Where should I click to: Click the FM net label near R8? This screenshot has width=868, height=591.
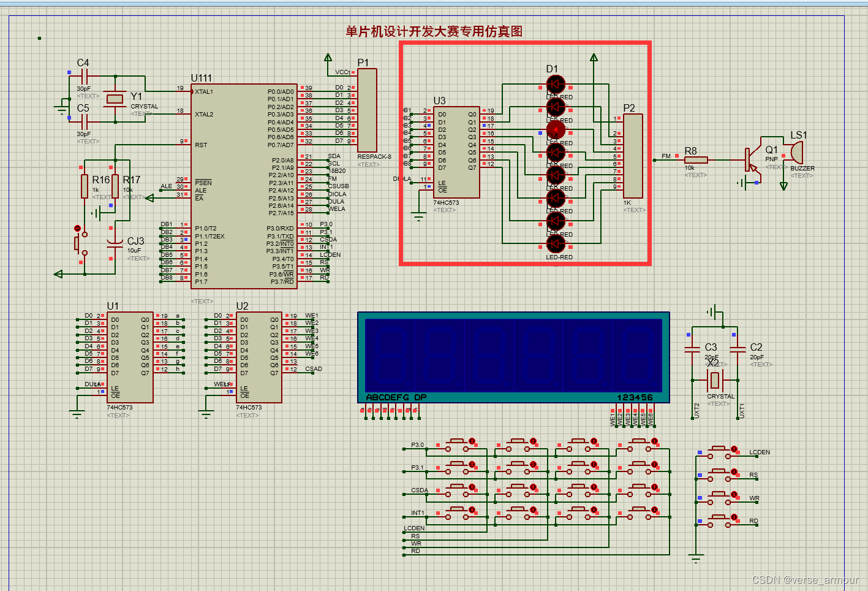(666, 156)
